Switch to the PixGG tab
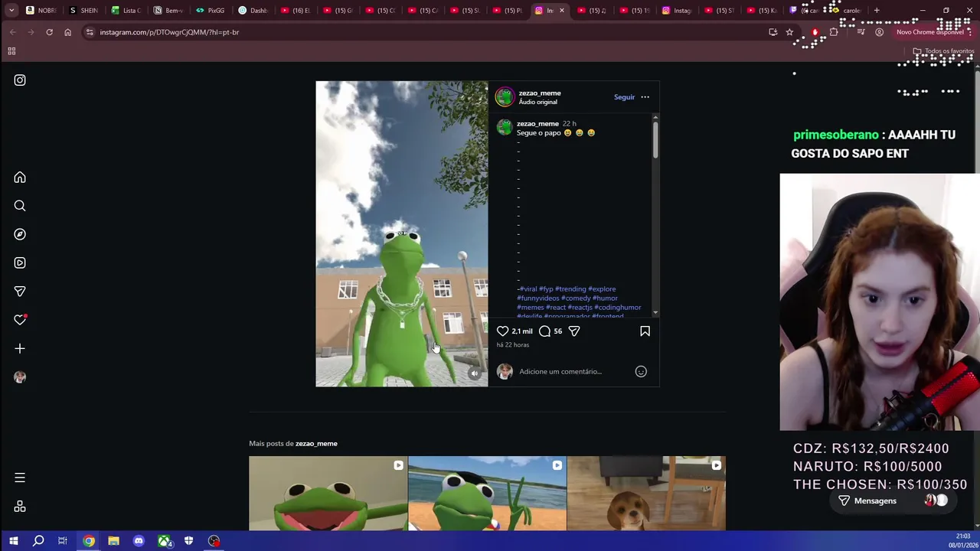 point(211,11)
